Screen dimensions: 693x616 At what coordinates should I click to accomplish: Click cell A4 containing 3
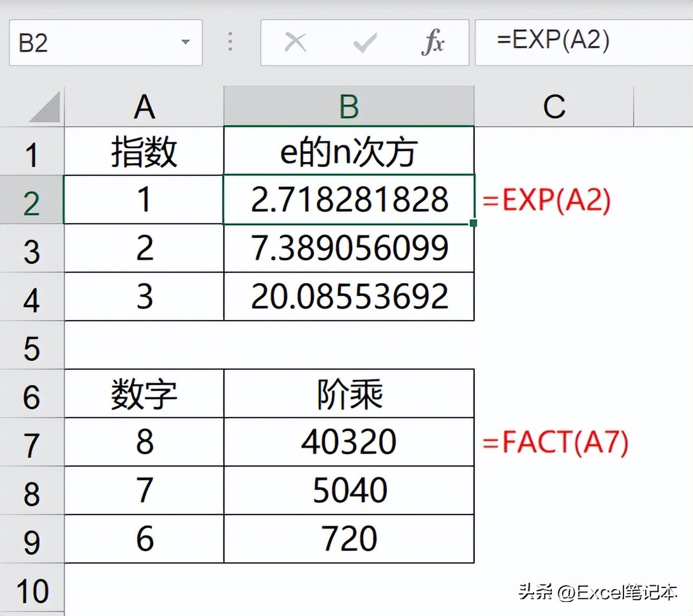click(x=144, y=297)
